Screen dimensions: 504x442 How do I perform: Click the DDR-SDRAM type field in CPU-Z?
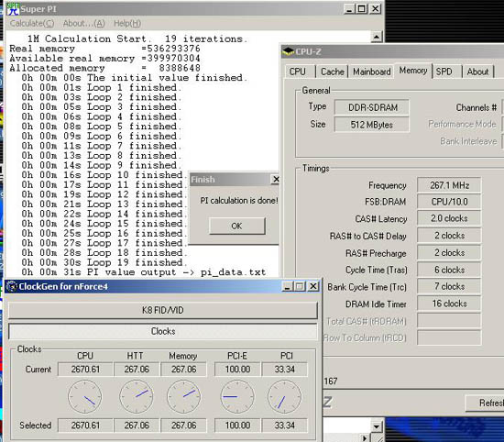point(372,107)
